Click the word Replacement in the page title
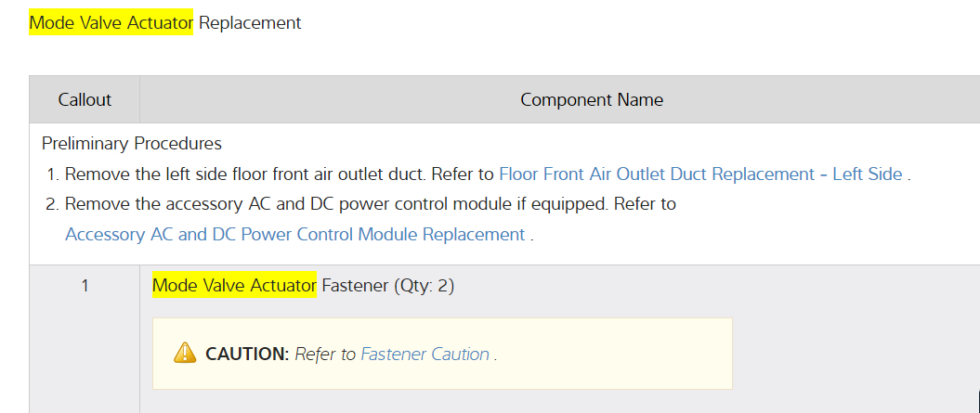This screenshot has height=413, width=980. pos(250,23)
